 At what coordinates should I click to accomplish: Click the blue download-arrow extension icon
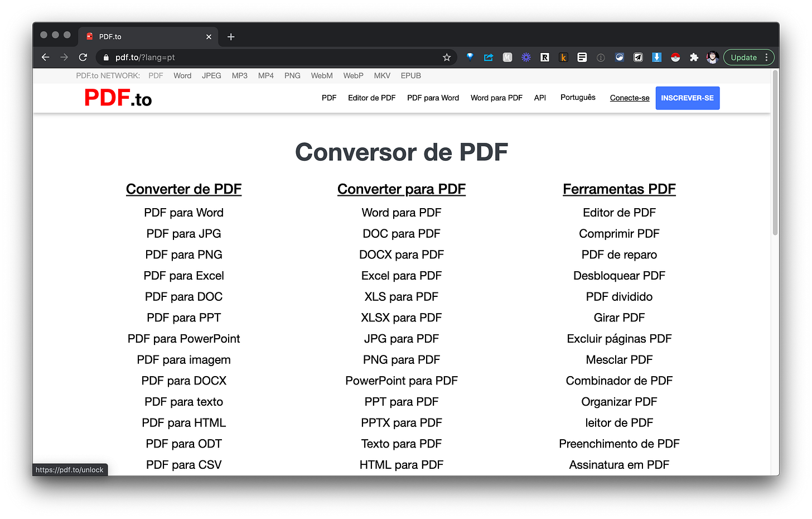coord(657,57)
